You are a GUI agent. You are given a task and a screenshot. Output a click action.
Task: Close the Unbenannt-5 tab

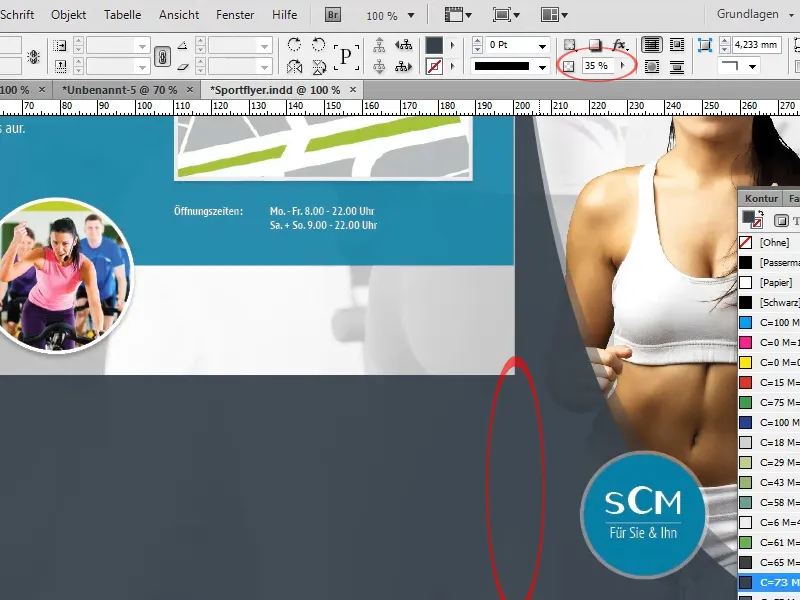190,90
